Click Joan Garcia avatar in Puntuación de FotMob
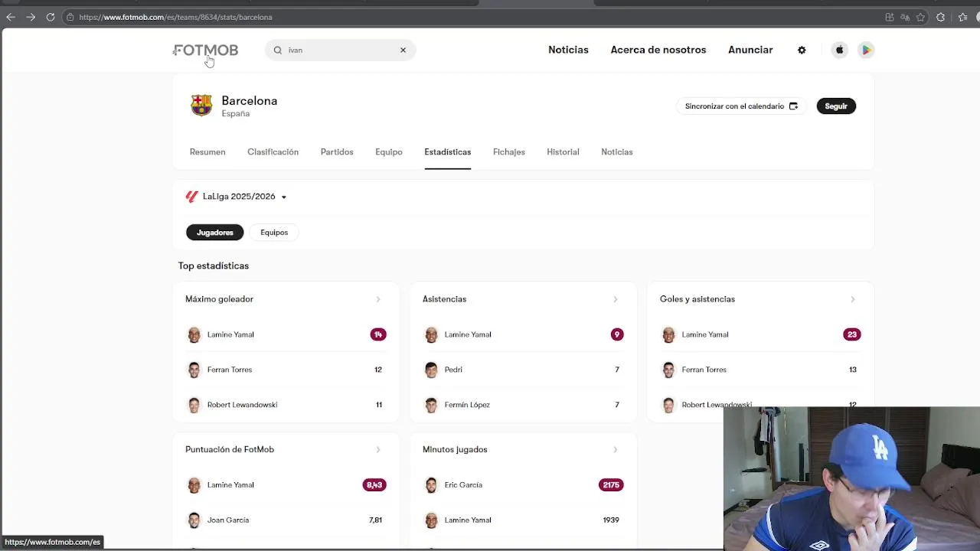 pyautogui.click(x=194, y=520)
